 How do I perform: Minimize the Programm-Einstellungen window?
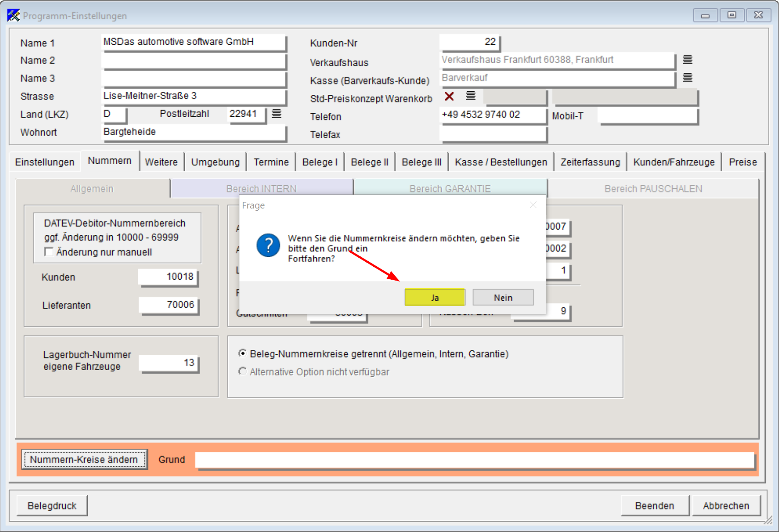click(x=705, y=15)
